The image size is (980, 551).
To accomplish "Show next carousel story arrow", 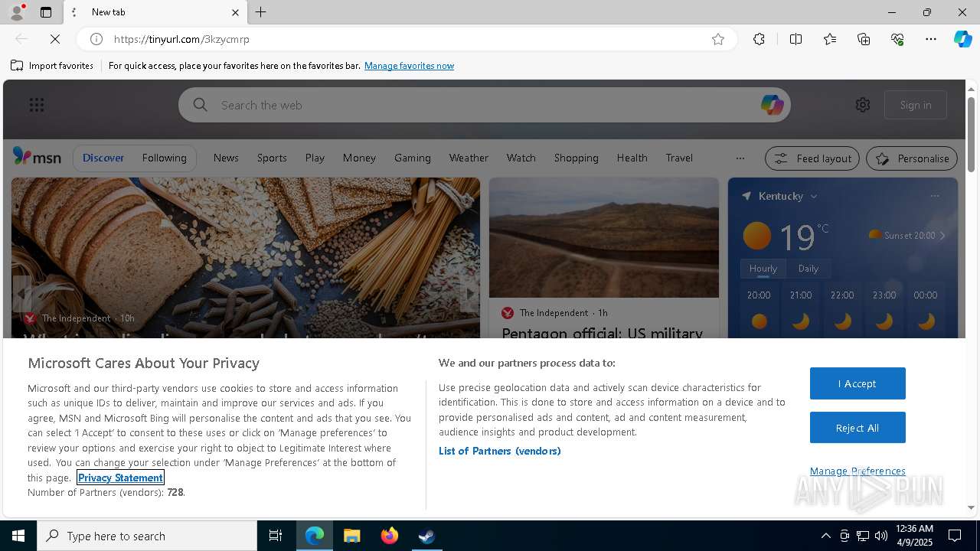I will [469, 295].
